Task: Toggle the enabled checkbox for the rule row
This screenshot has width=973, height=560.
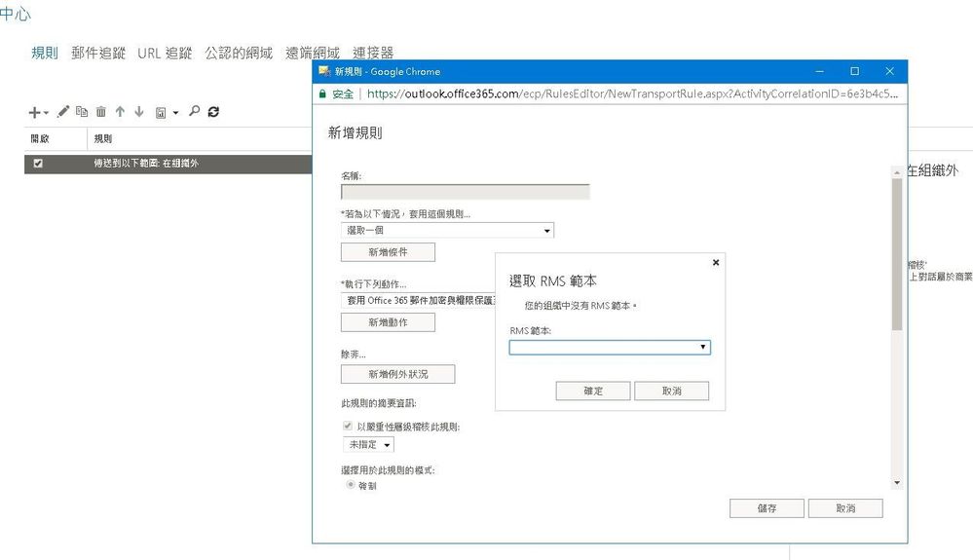Action: (x=38, y=164)
